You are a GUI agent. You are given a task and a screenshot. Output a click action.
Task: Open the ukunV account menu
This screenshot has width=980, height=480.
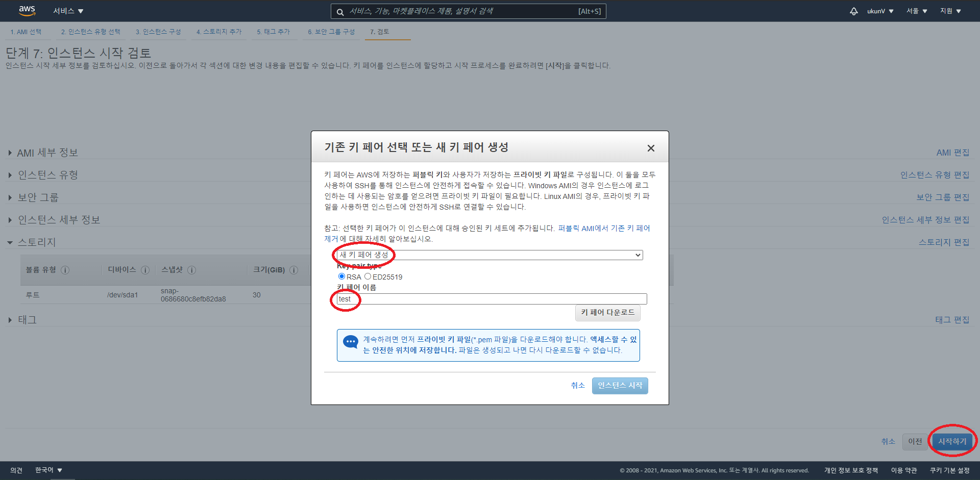coord(880,11)
